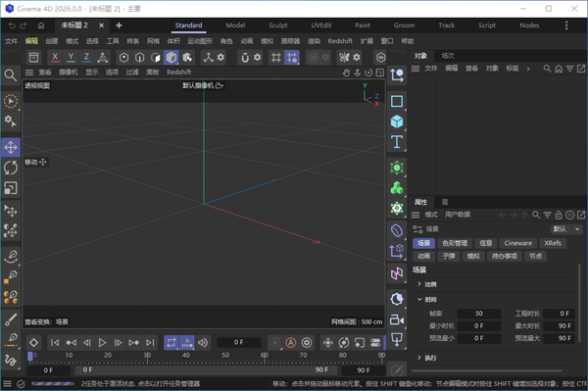Add a Null object with the rectangle icon
The height and width of the screenshot is (391, 588).
pos(397,101)
